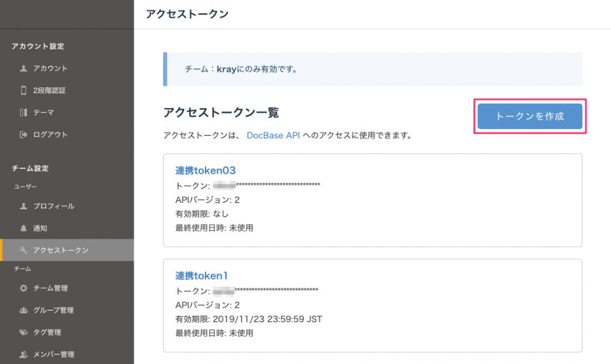
Task: Open the 連携token1 token link
Action: 201,276
